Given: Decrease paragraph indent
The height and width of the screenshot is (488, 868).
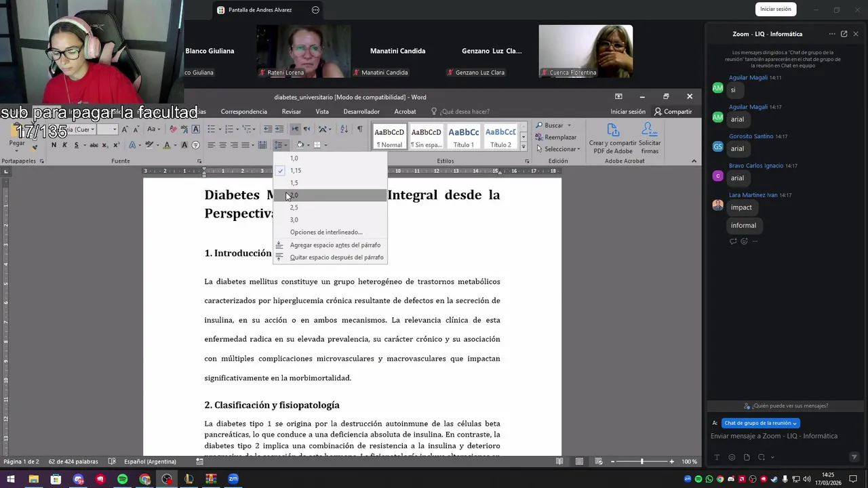Looking at the screenshot, I should (x=268, y=129).
